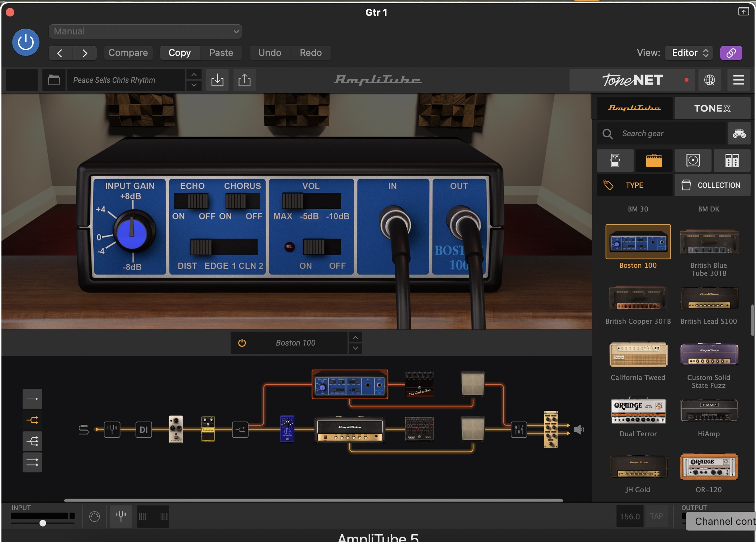Viewport: 756px width, 542px height.
Task: Choose the British Copper 30TB amp
Action: point(638,298)
